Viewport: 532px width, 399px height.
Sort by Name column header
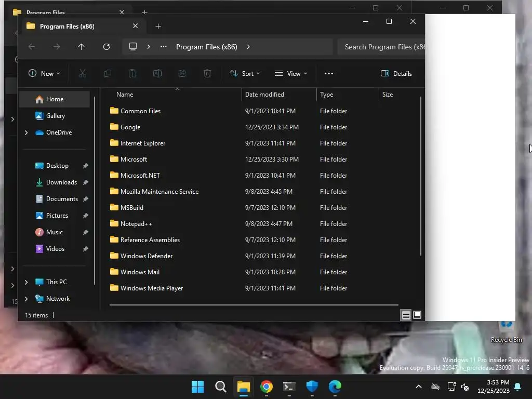175,95
